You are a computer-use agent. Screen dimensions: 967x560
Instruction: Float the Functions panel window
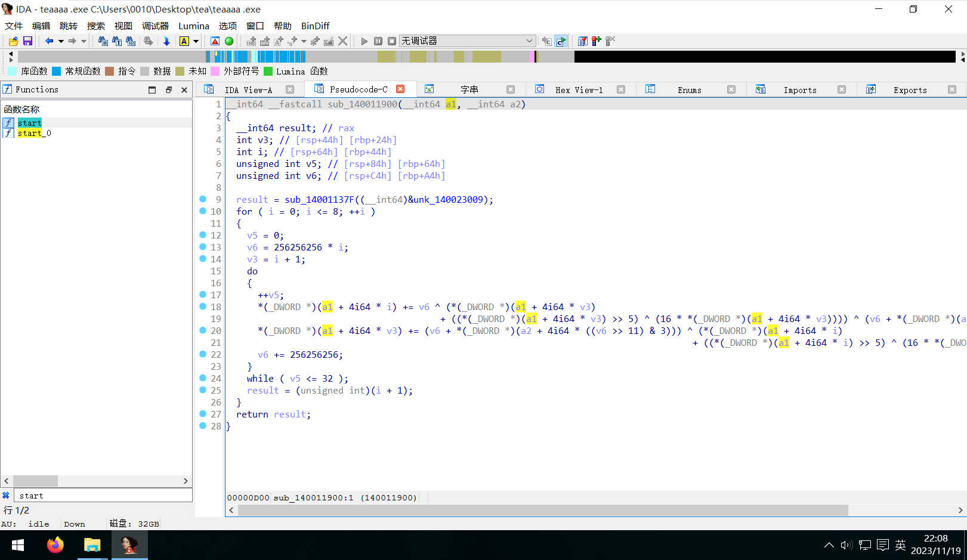tap(169, 90)
